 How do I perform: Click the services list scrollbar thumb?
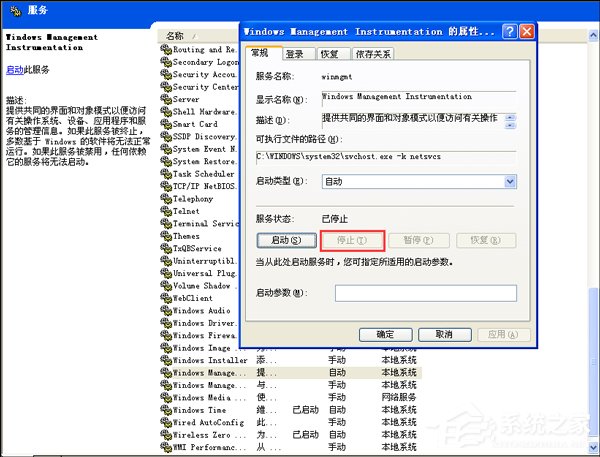click(593, 364)
